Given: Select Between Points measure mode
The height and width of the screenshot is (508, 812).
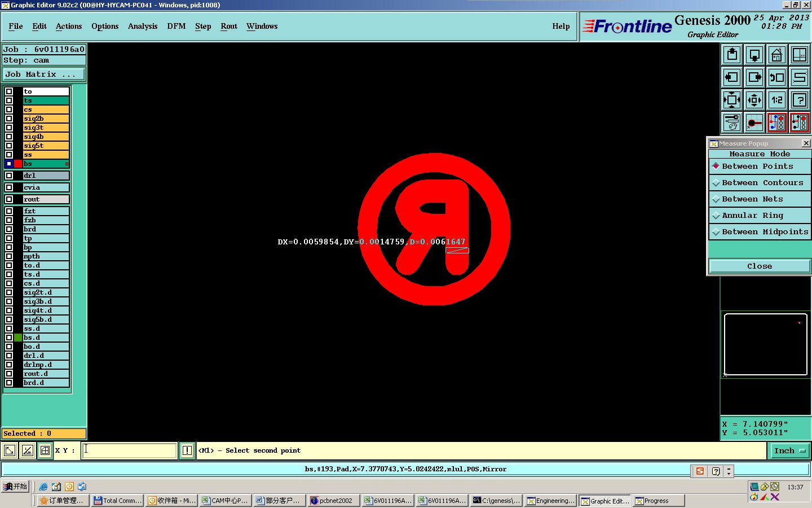Looking at the screenshot, I should tap(760, 167).
